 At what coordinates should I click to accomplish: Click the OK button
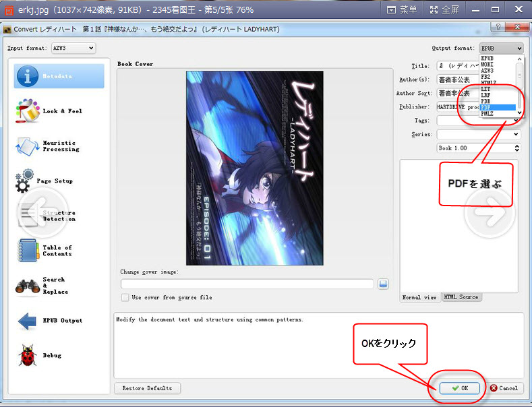click(x=460, y=388)
